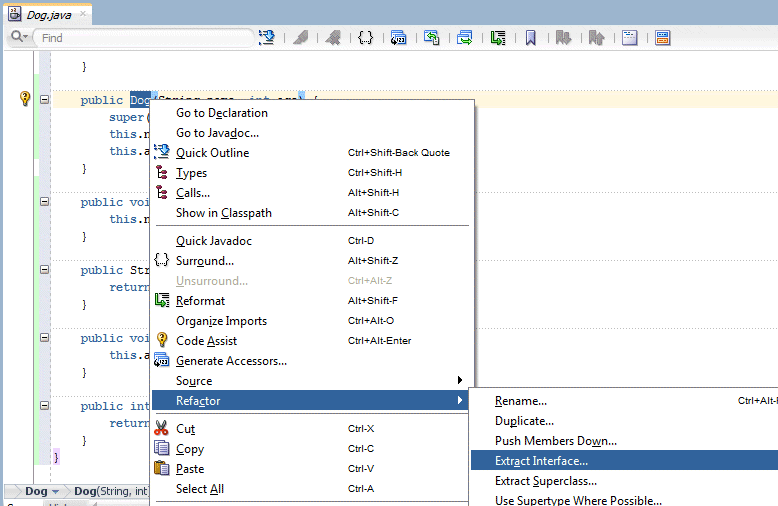Choose Reformat in the context menu

click(x=313, y=301)
